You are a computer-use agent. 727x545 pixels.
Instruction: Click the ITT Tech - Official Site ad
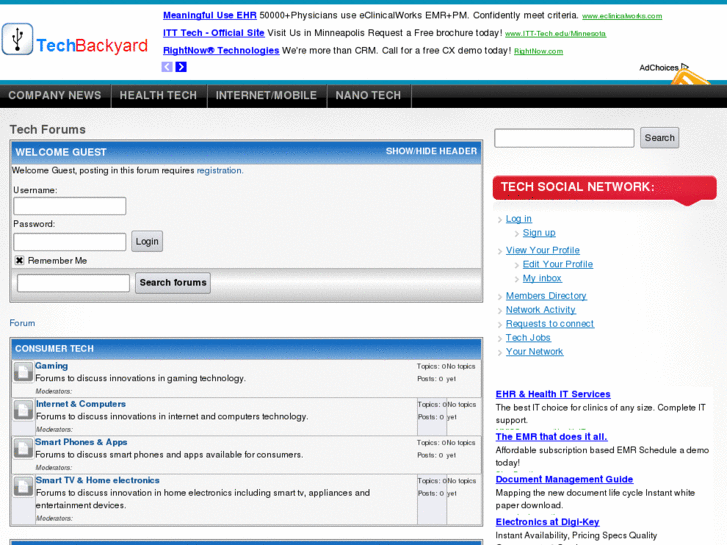tap(213, 33)
